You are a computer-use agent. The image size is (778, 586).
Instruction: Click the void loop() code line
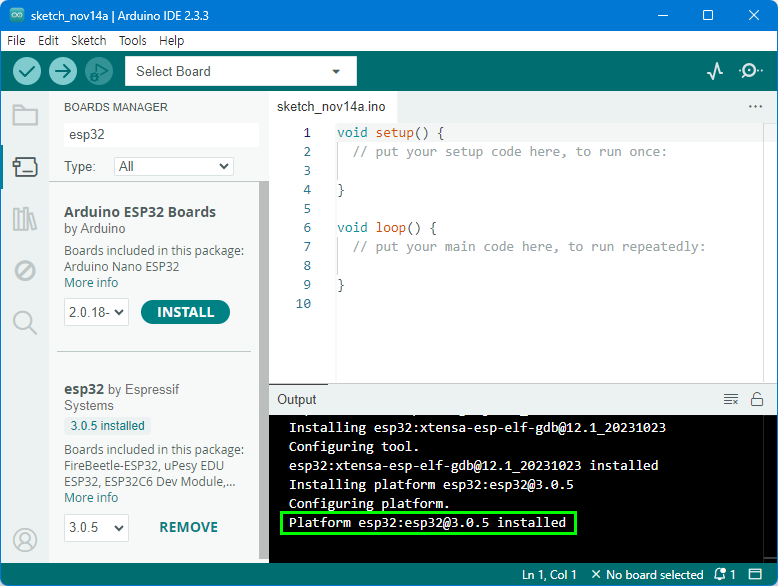coord(387,228)
